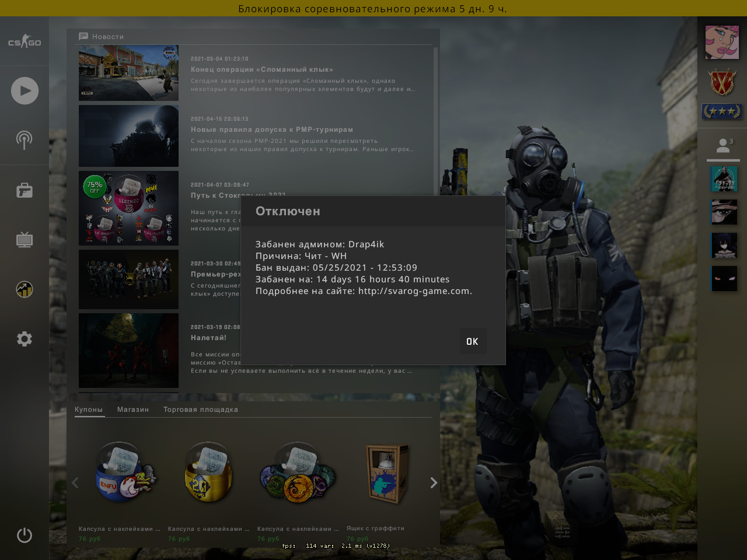The width and height of the screenshot is (747, 560).
Task: Click the date 2021-05-04 01:23:10
Action: click(219, 59)
